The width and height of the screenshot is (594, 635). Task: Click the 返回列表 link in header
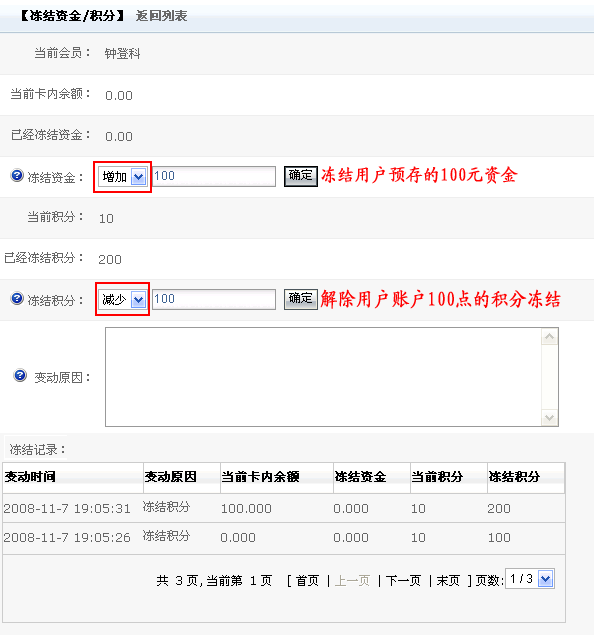[x=162, y=16]
